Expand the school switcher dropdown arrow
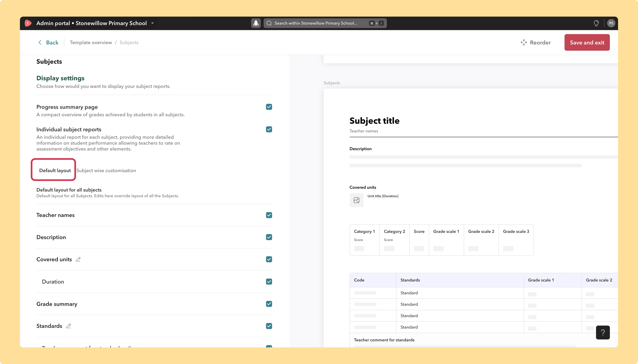The height and width of the screenshot is (364, 638). [152, 23]
